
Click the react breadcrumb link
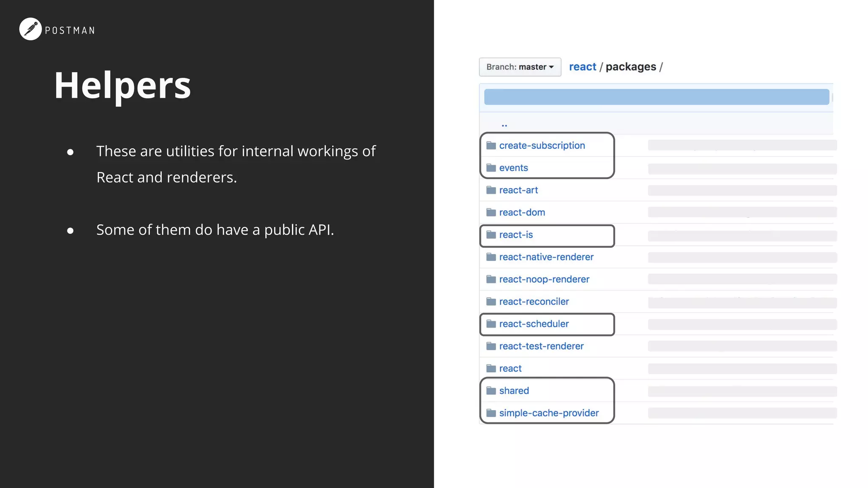click(x=582, y=67)
